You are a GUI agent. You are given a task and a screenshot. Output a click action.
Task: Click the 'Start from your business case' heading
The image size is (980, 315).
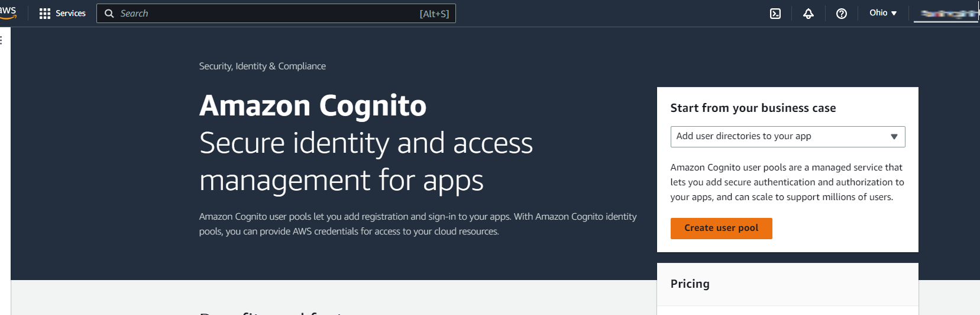753,108
